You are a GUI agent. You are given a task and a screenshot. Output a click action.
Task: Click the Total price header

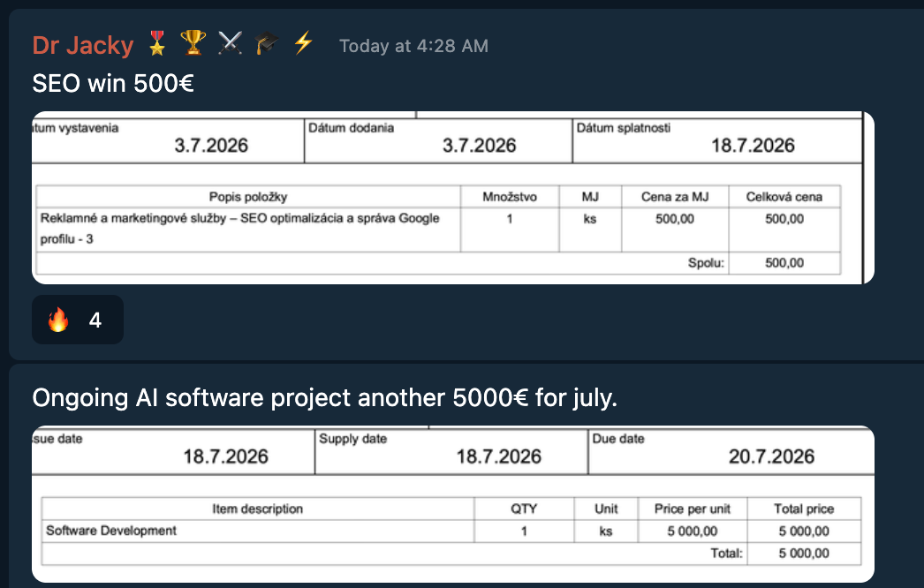(x=804, y=509)
